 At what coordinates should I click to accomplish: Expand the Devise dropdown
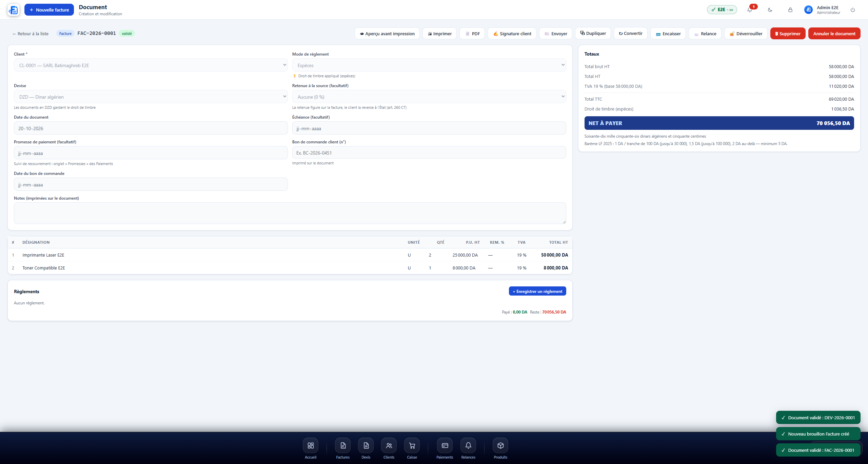point(151,97)
